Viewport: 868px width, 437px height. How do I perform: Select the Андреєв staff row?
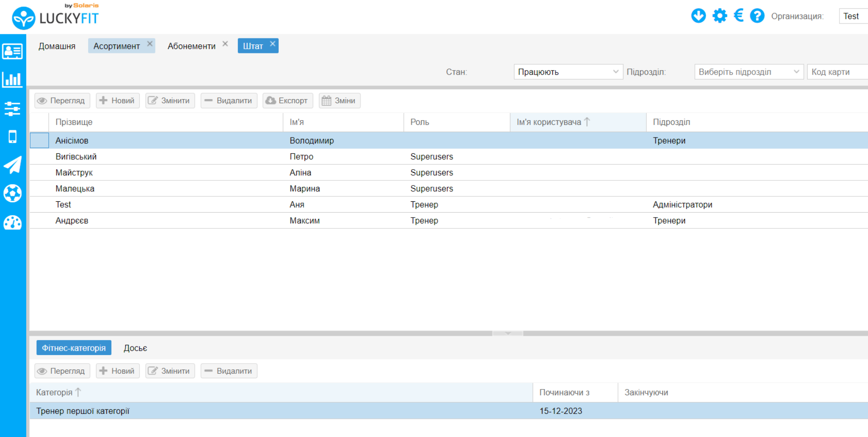pyautogui.click(x=449, y=221)
